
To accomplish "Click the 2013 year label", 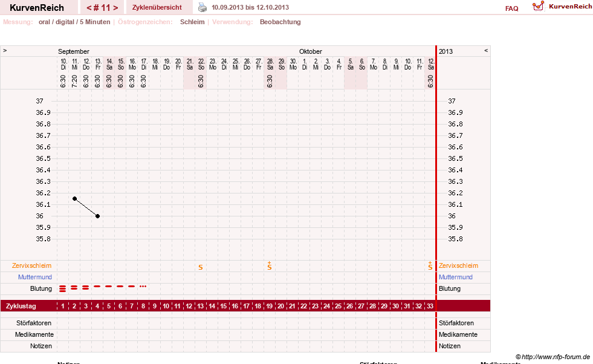I will (x=446, y=51).
